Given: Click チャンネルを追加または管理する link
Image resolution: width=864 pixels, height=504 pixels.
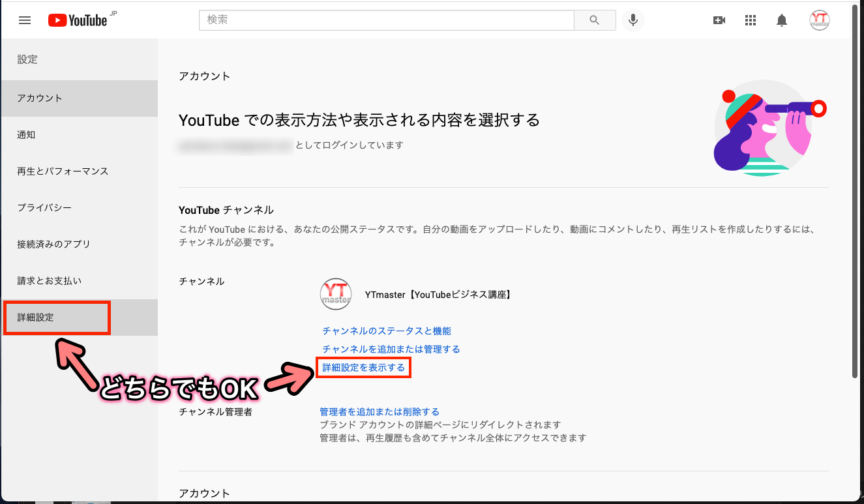Looking at the screenshot, I should pyautogui.click(x=391, y=349).
